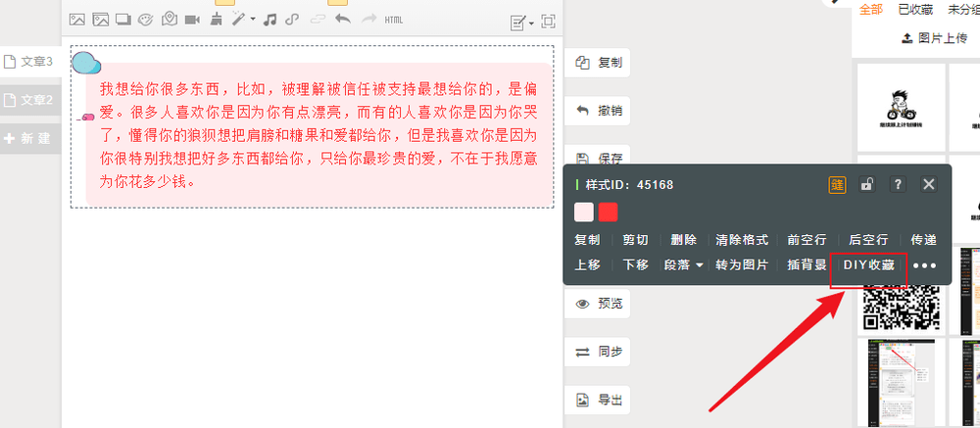Viewport: 980px width, 428px height.
Task: Click the 导出 side button
Action: pyautogui.click(x=598, y=400)
